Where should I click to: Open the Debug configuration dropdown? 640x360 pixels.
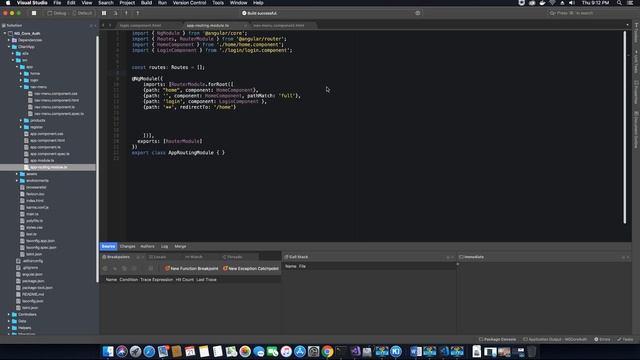pos(57,13)
